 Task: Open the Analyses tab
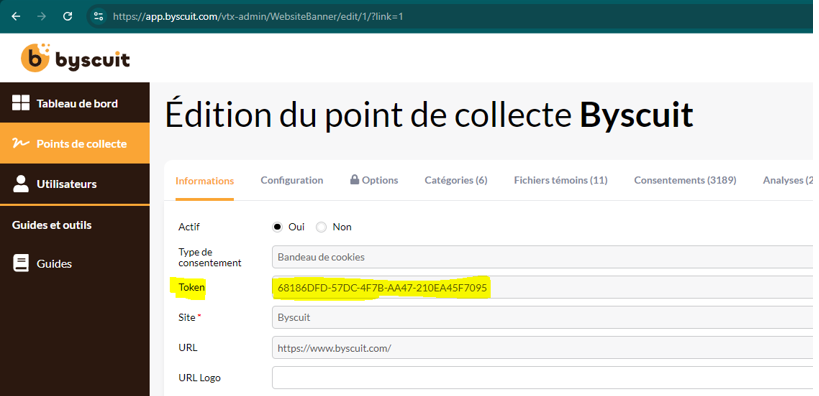point(788,180)
